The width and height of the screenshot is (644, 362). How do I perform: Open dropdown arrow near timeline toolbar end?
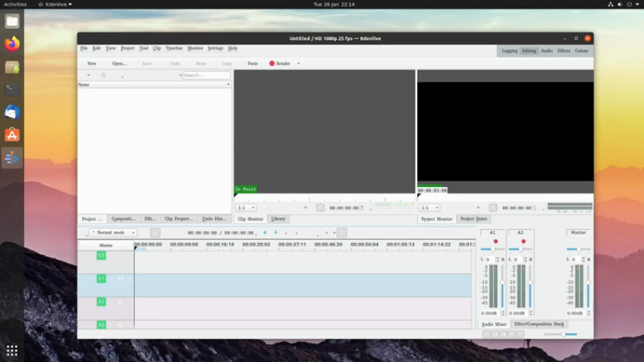click(x=334, y=233)
